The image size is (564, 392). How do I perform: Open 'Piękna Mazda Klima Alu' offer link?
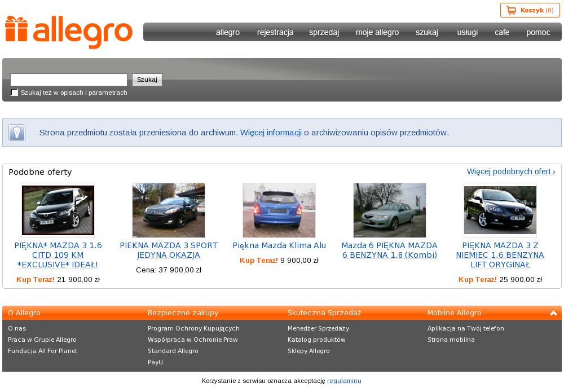[x=279, y=245]
